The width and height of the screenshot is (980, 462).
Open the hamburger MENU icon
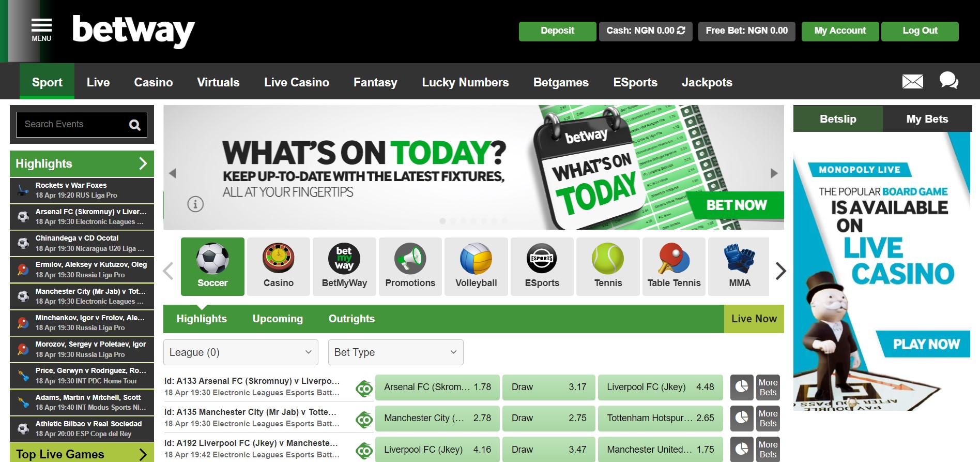41,31
